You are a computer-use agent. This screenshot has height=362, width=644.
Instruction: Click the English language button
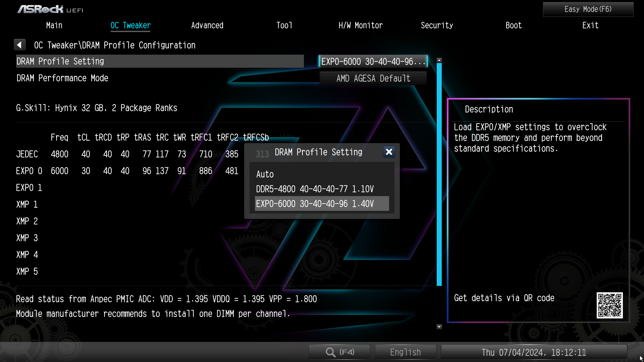click(x=405, y=352)
